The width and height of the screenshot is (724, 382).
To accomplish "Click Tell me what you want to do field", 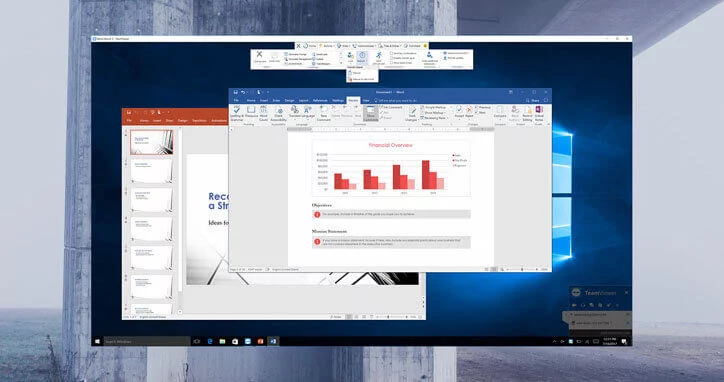I will pyautogui.click(x=395, y=100).
